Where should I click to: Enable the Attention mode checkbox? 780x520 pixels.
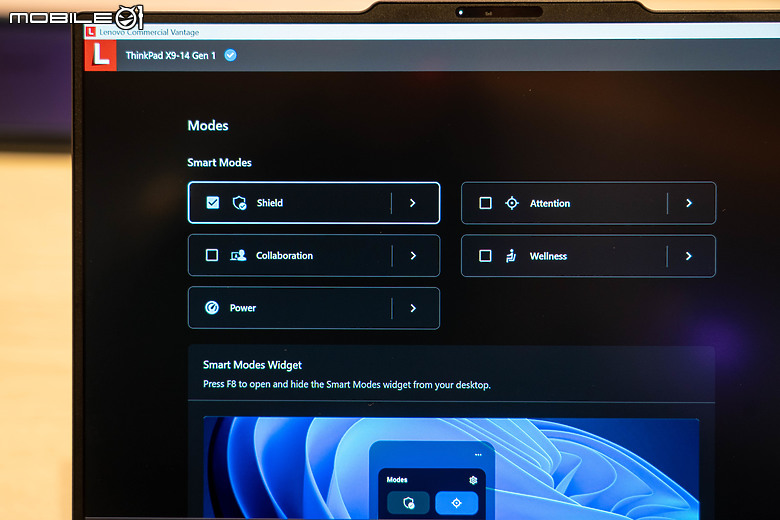pos(486,203)
